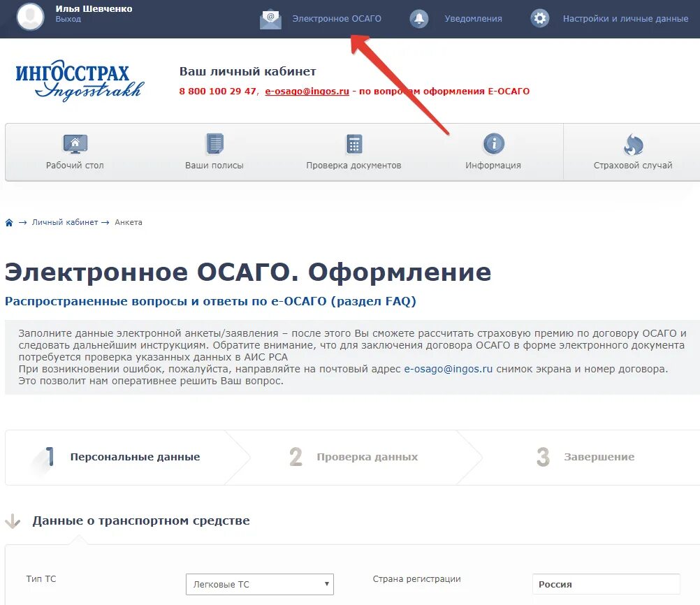The image size is (700, 605).
Task: Click the red e-osago@ingos.ru header link
Action: click(x=307, y=91)
